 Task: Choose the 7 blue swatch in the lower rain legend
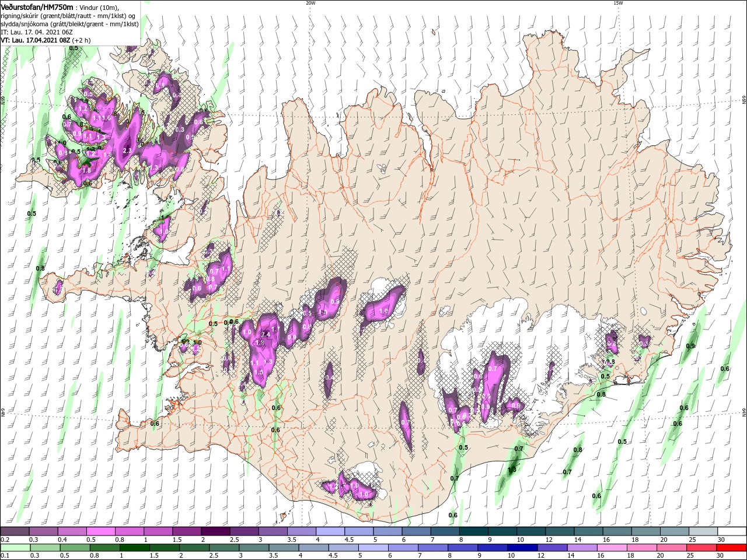(432, 548)
